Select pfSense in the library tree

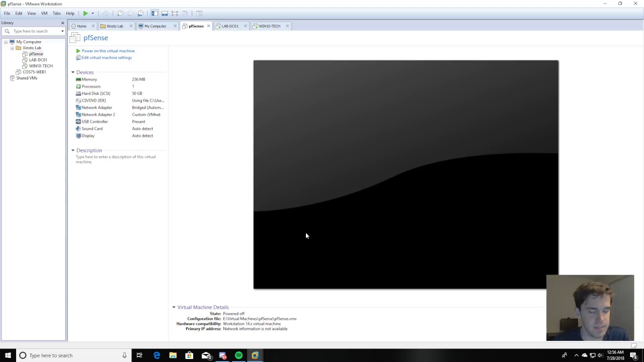coord(36,54)
